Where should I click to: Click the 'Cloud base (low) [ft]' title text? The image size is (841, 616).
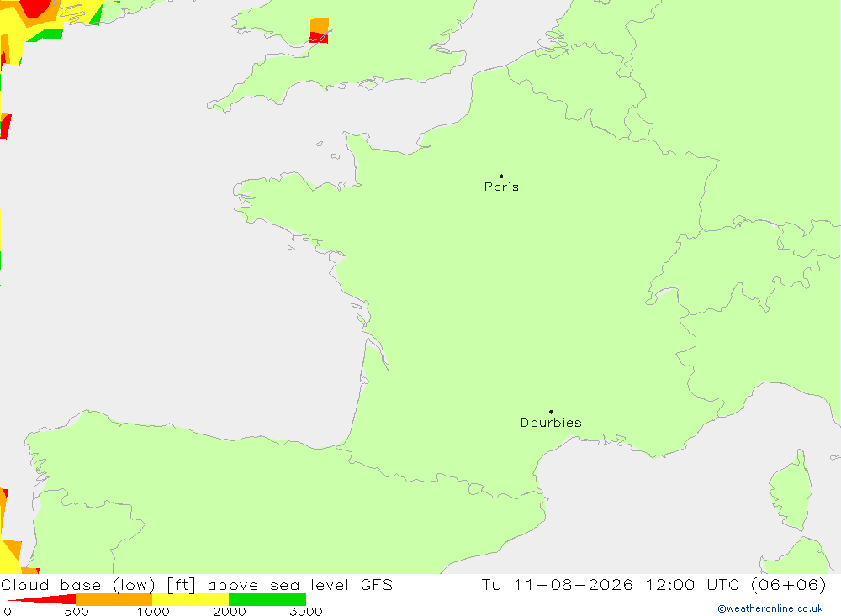pos(98,585)
